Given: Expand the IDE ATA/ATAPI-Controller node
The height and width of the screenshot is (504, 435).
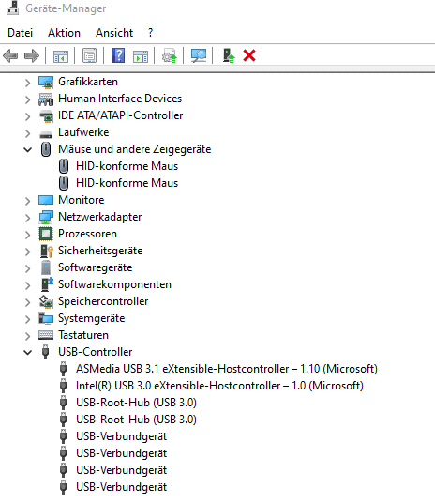Looking at the screenshot, I should [27, 116].
